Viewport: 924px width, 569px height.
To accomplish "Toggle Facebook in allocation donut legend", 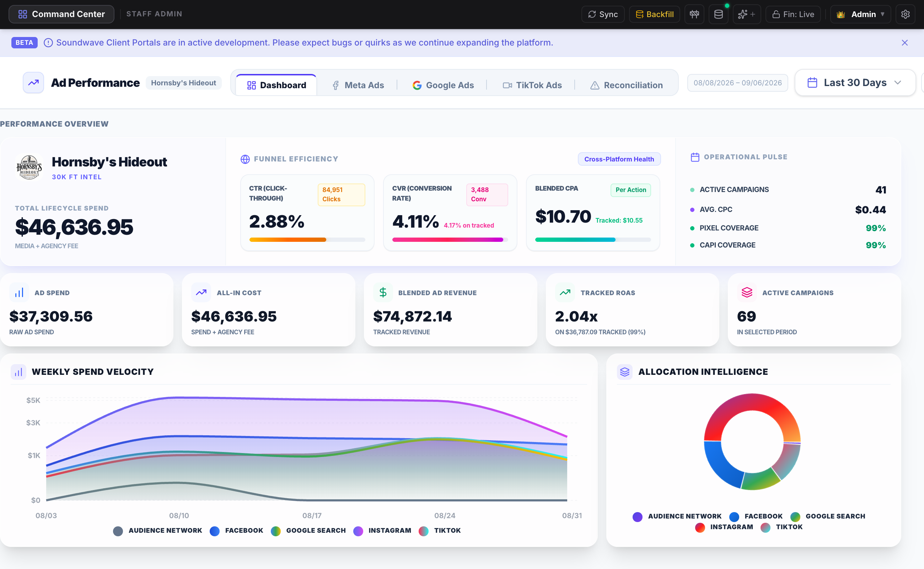I will click(756, 516).
